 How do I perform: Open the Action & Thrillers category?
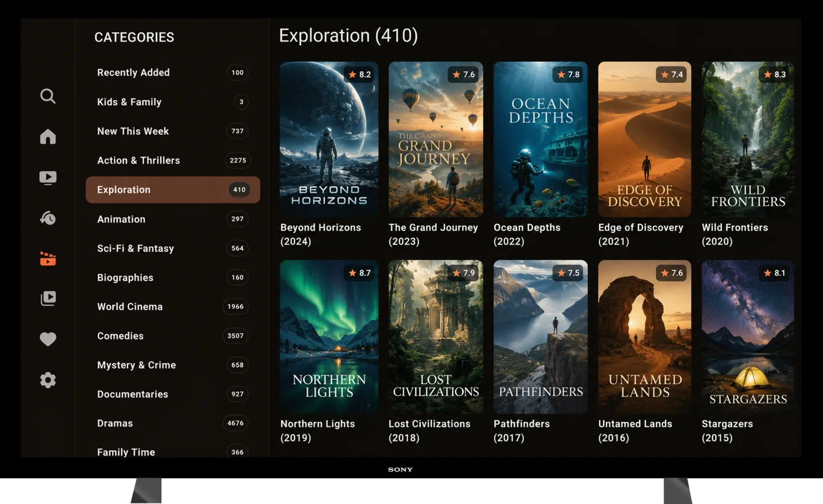coord(173,160)
